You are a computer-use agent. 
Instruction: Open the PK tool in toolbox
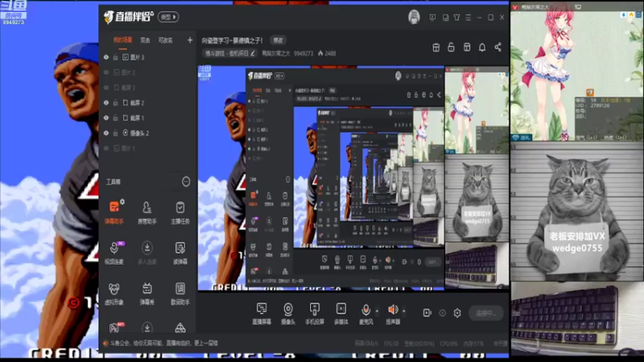114,327
